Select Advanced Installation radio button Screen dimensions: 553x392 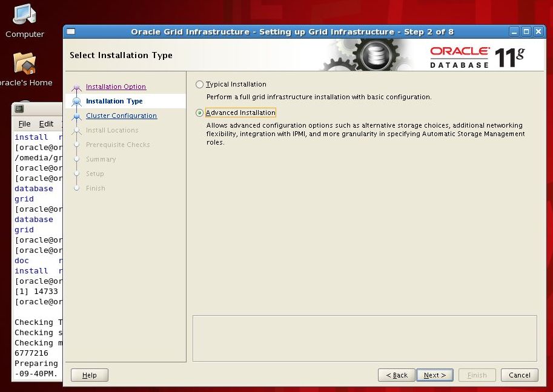200,113
